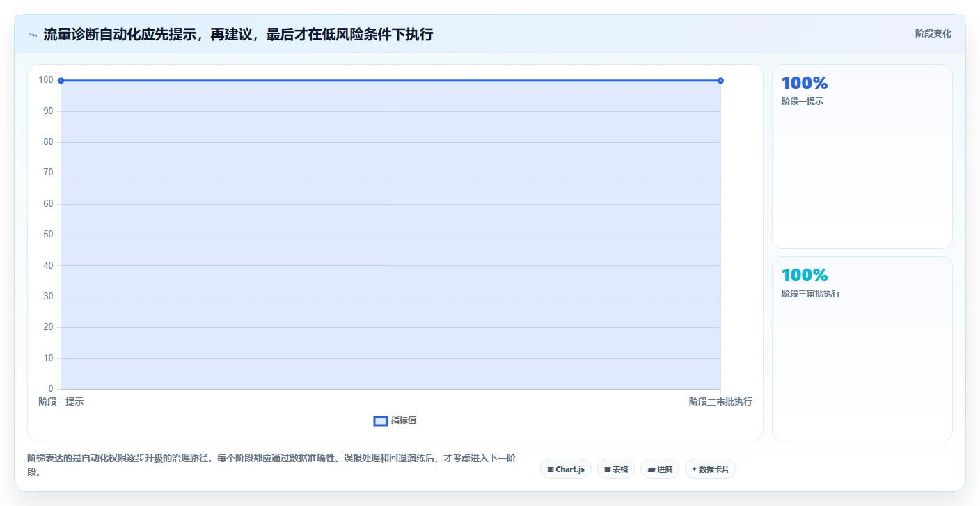980x506 pixels.
Task: Click the description text starting 阶梯表达的是
Action: click(271, 465)
